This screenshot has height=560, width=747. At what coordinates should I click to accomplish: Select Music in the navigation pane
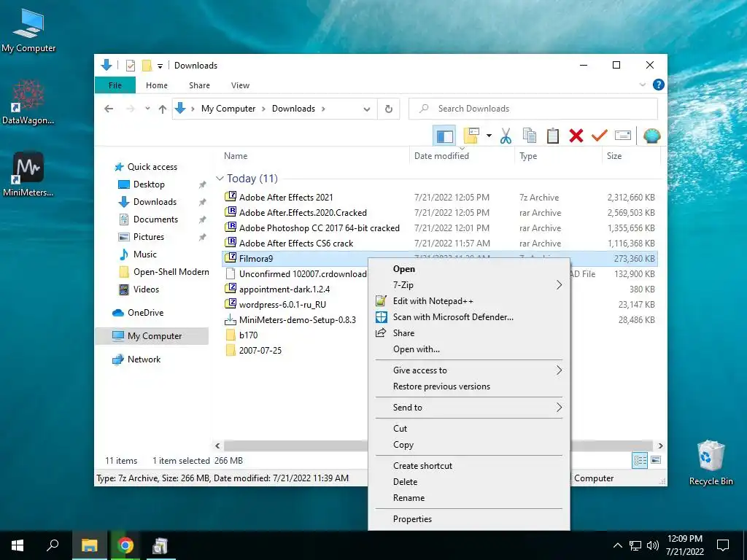(x=145, y=254)
